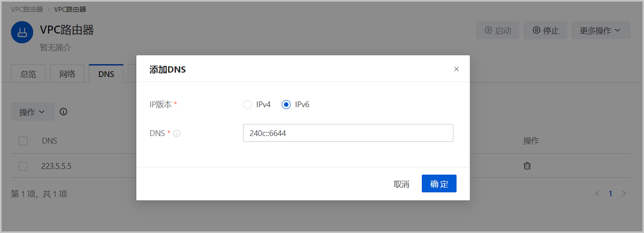Click the VPC router avatar icon

point(22,33)
